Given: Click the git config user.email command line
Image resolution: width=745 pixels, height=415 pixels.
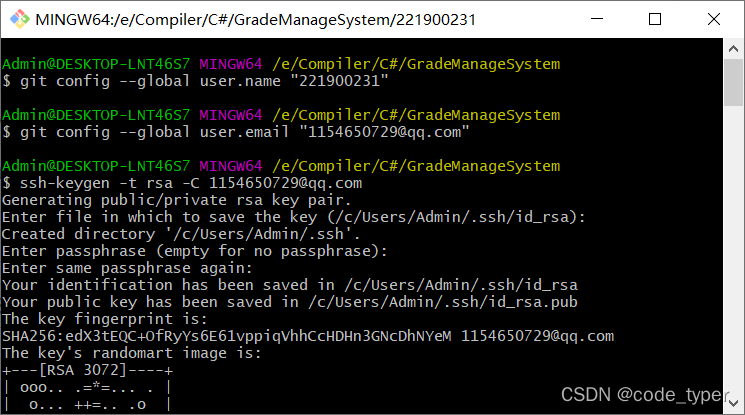Looking at the screenshot, I should 236,132.
